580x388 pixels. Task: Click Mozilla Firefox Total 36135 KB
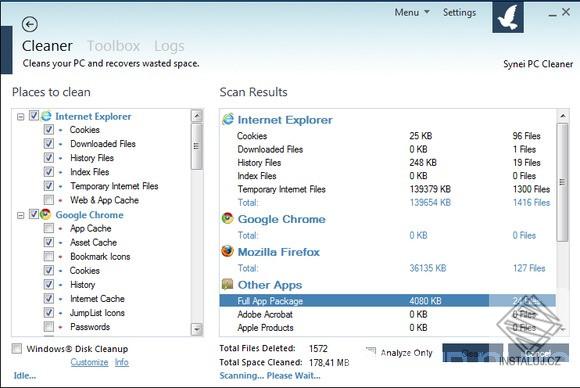tap(428, 268)
